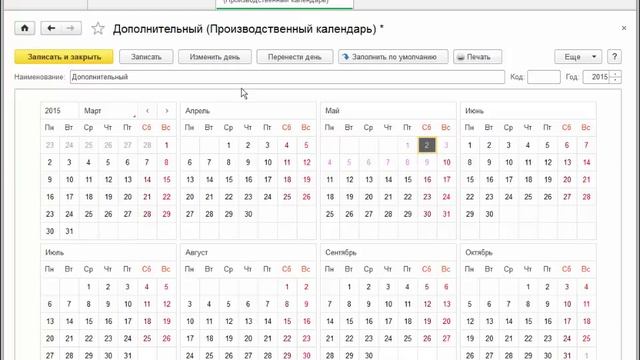Select September 27 in the calendar
Image resolution: width=640 pixels, height=360 pixels.
coord(446,338)
